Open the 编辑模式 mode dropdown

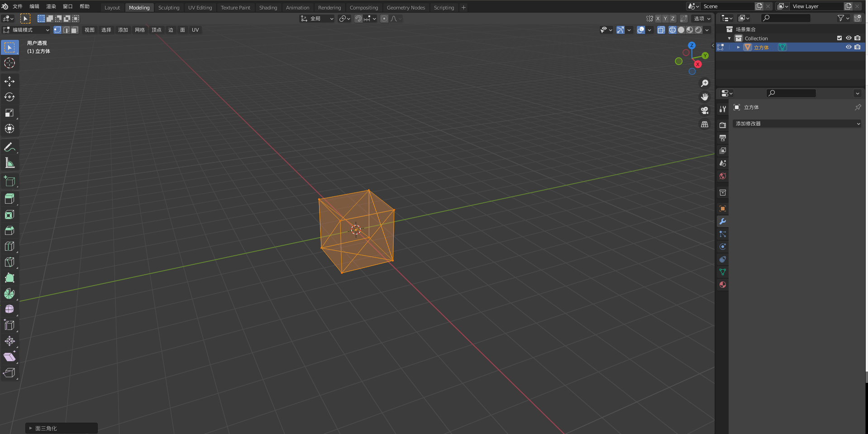tap(26, 30)
